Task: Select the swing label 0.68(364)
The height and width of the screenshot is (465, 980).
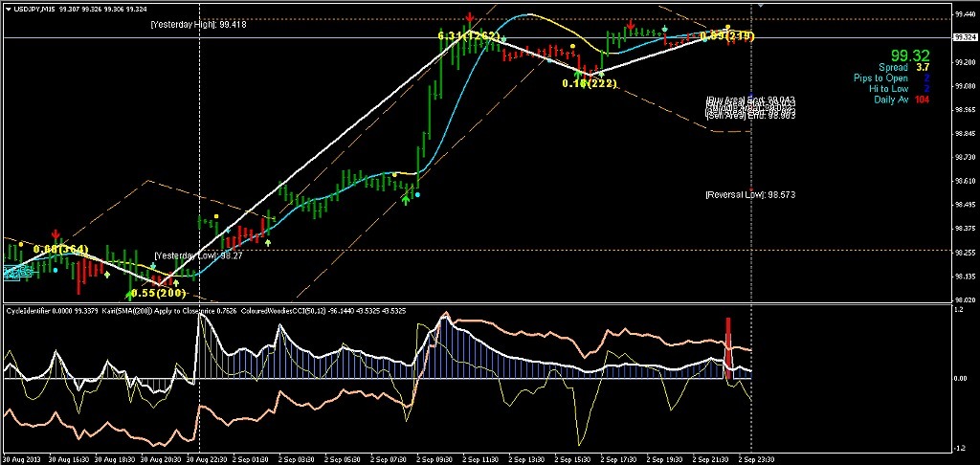Action: (x=60, y=249)
